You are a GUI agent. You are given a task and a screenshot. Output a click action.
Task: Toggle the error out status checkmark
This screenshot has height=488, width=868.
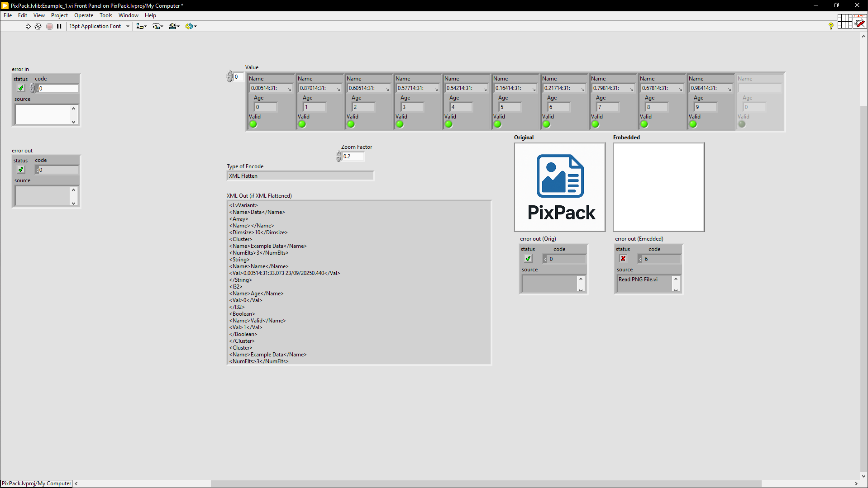click(x=21, y=170)
